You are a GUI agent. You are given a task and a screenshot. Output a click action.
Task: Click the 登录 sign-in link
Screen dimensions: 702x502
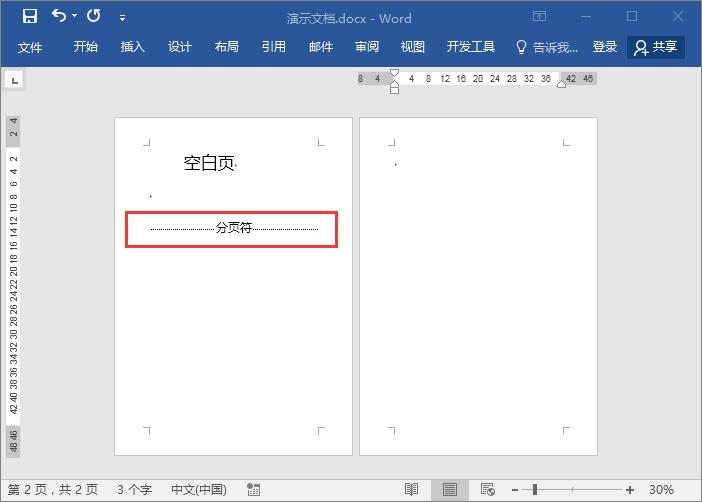click(x=605, y=47)
